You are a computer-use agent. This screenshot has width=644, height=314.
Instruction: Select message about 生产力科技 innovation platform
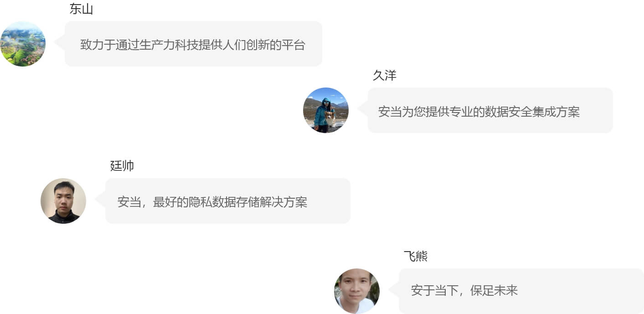point(193,44)
